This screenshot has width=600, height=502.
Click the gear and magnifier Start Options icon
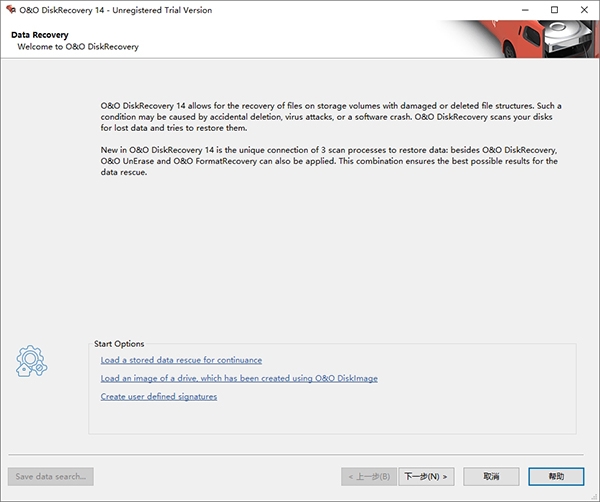pos(31,361)
